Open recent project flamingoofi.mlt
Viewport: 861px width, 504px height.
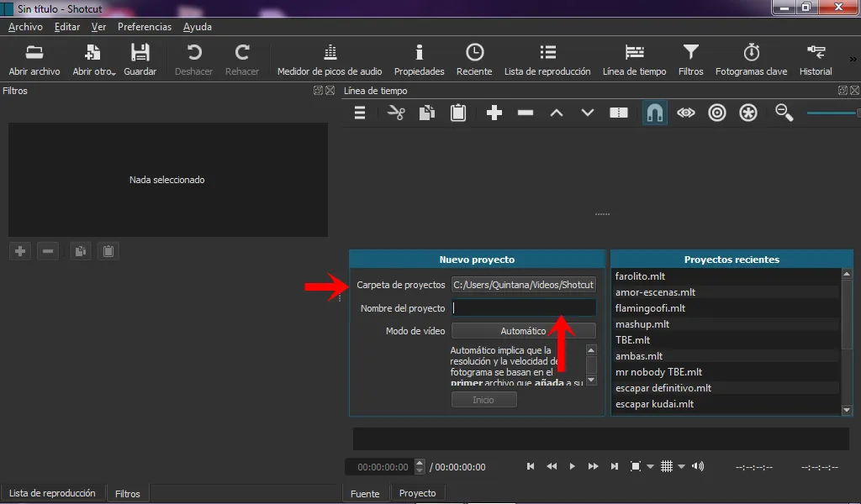click(x=726, y=308)
